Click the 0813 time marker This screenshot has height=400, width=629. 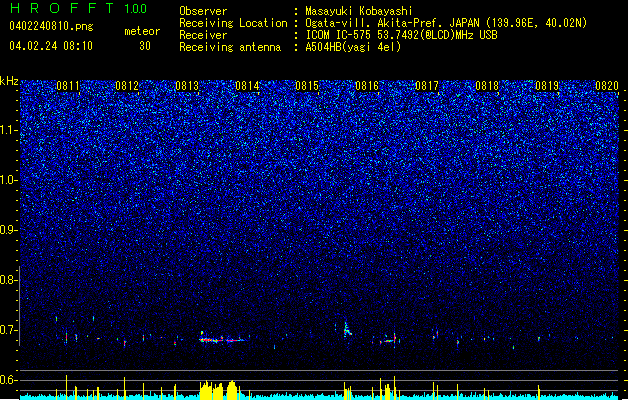(x=187, y=86)
